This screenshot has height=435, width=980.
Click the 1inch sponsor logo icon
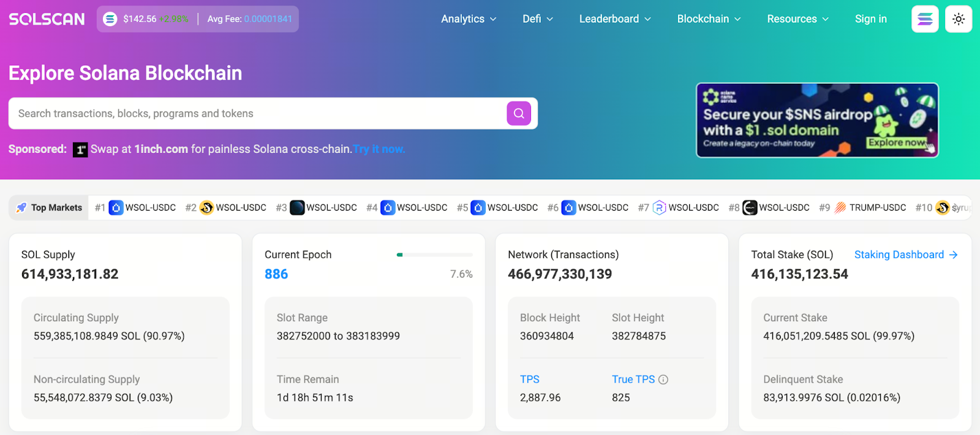(80, 149)
